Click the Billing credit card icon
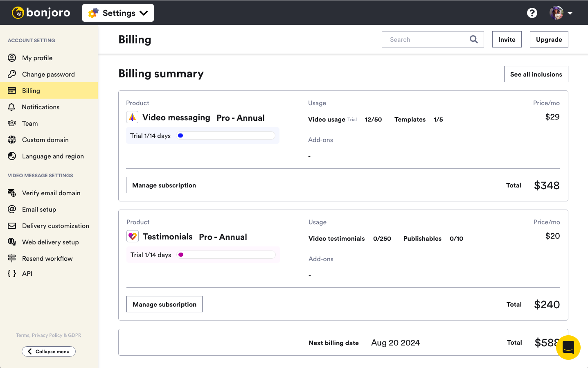Screen dimensions: 588x368 point(12,90)
